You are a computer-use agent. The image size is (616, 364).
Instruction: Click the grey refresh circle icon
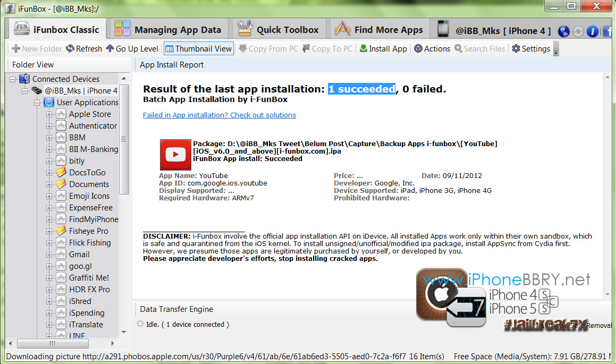coord(578,31)
